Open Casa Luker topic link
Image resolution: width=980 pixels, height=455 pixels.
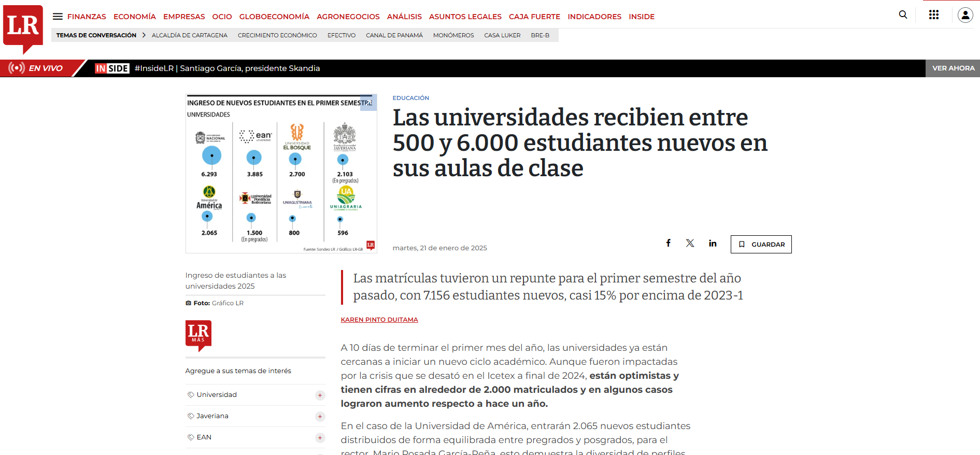(502, 35)
